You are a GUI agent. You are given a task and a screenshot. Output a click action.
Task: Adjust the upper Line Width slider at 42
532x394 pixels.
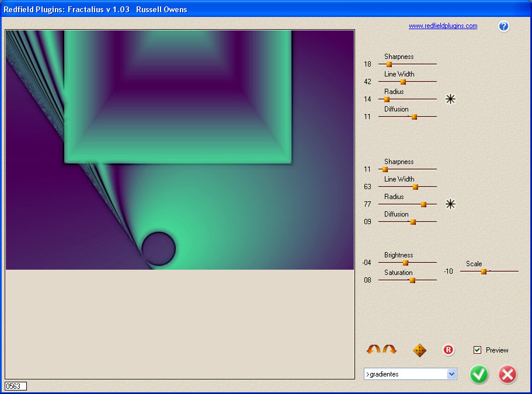403,82
